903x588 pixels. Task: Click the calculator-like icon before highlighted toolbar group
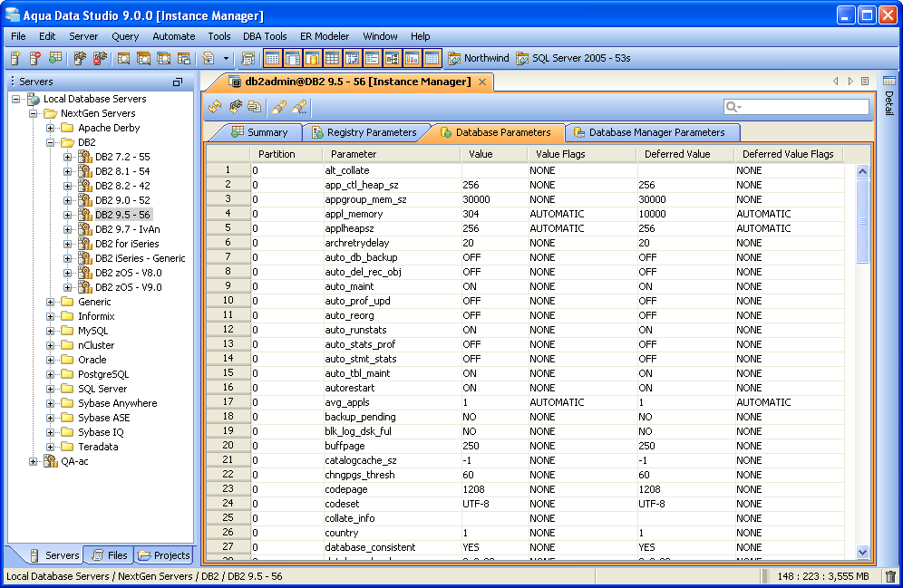click(248, 58)
